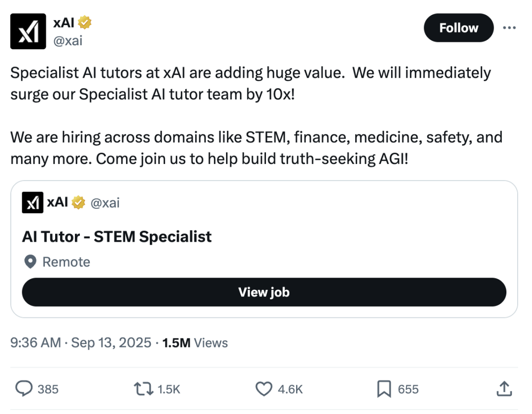532x414 pixels.
Task: Open the three-dot more options menu
Action: click(509, 28)
